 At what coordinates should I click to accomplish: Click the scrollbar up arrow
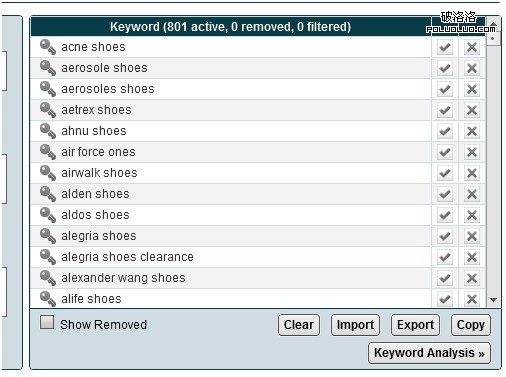click(493, 24)
